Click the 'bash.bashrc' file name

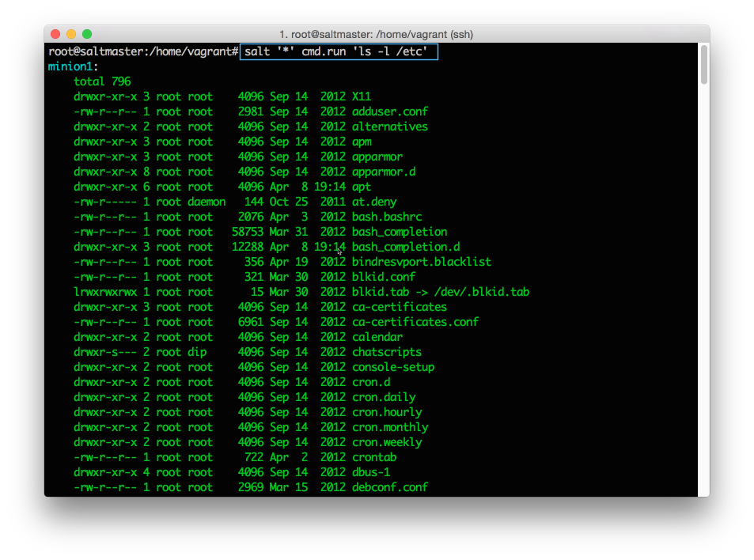point(386,217)
